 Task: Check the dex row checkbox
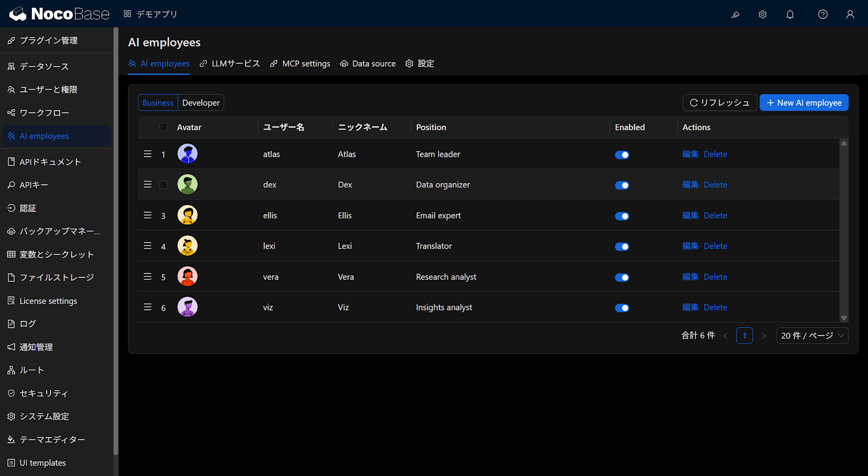pyautogui.click(x=163, y=185)
